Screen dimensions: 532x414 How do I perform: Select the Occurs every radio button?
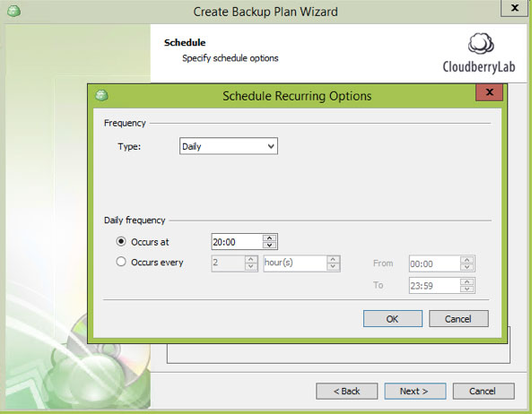(x=121, y=262)
